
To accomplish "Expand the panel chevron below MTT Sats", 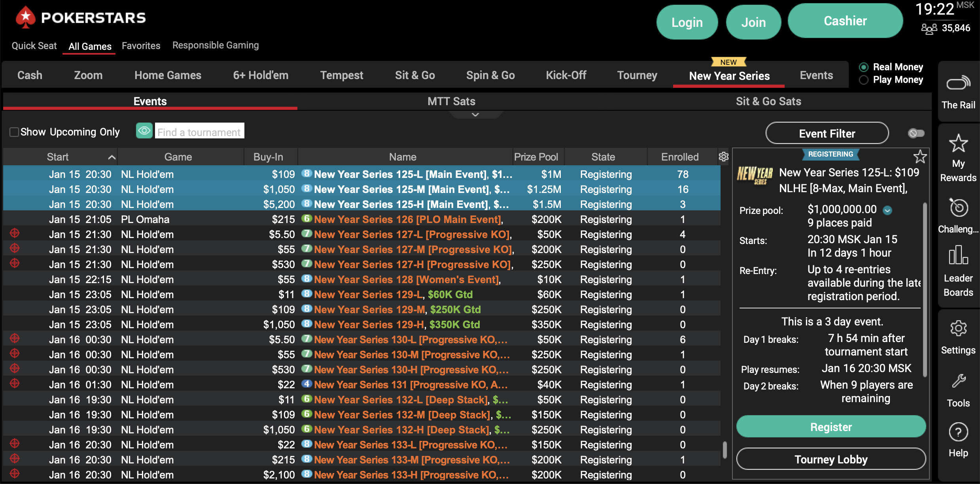I will (475, 115).
